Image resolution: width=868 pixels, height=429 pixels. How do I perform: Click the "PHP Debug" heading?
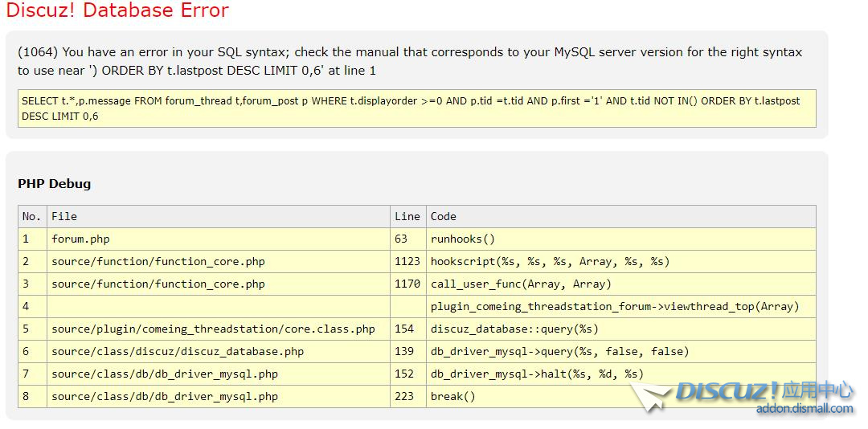pyautogui.click(x=54, y=184)
